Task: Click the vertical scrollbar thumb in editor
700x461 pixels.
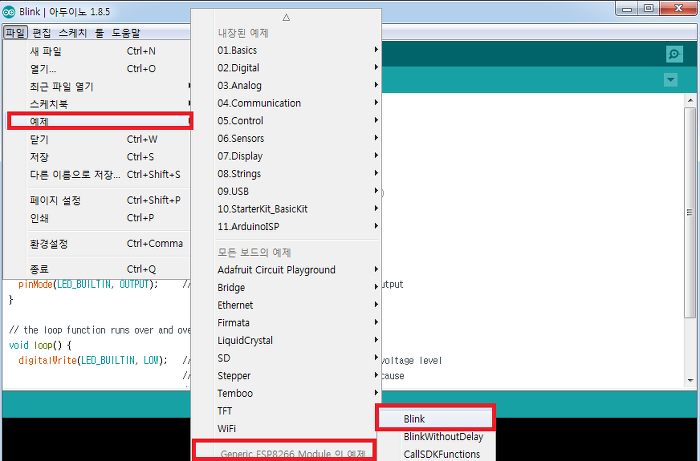Action: (x=690, y=212)
